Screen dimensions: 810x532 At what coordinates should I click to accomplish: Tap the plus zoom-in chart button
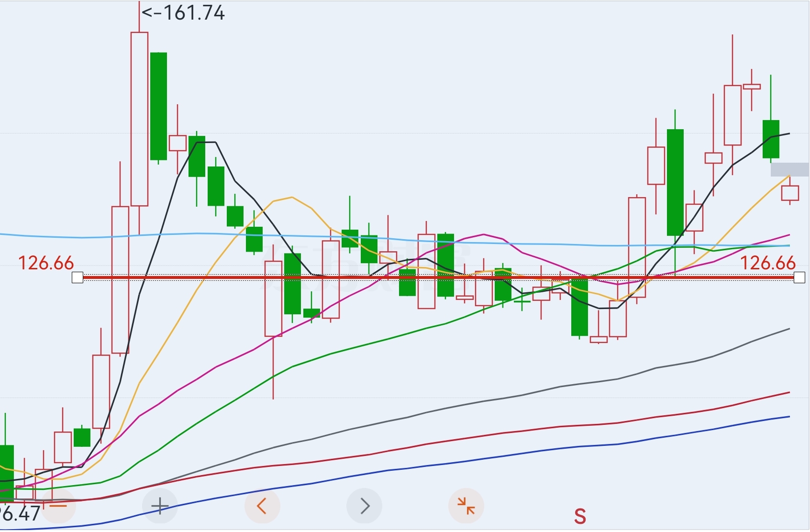pos(160,506)
